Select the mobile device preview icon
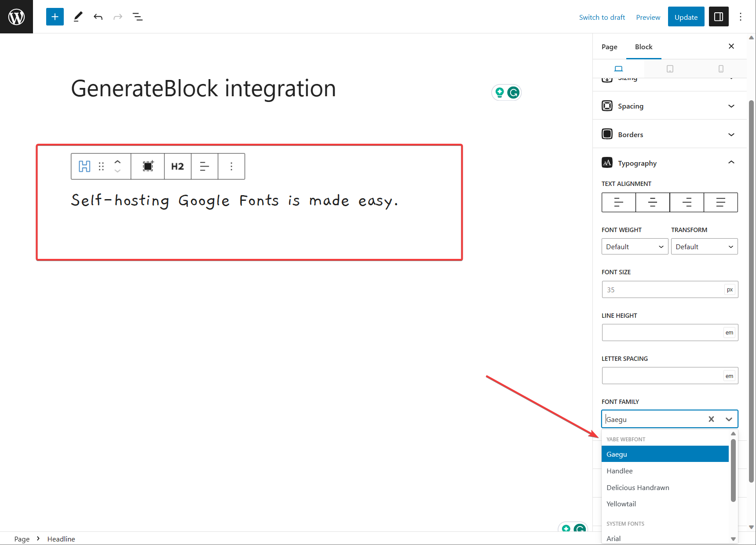The width and height of the screenshot is (756, 545). [x=721, y=69]
